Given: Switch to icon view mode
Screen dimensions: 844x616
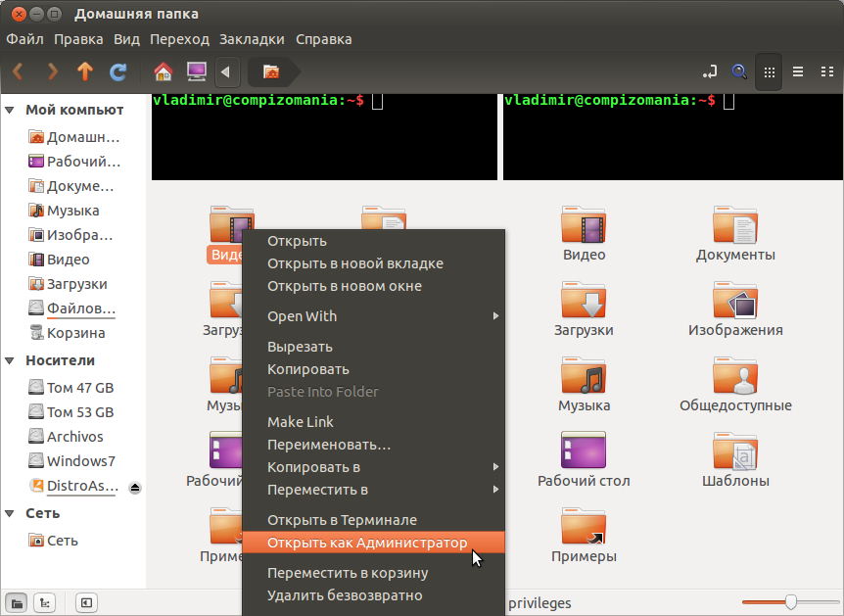Looking at the screenshot, I should 770,71.
